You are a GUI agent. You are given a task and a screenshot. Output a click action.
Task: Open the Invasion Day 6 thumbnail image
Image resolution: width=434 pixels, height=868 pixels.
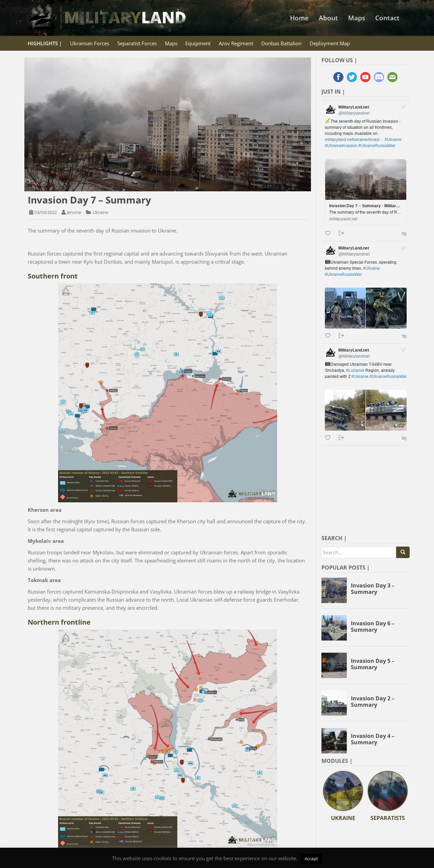coord(334,628)
